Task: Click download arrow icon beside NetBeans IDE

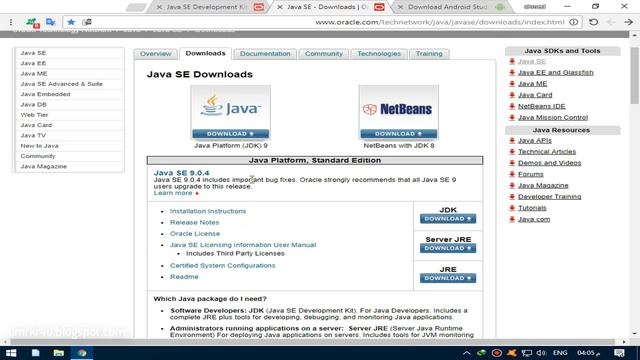Action: tap(512, 106)
